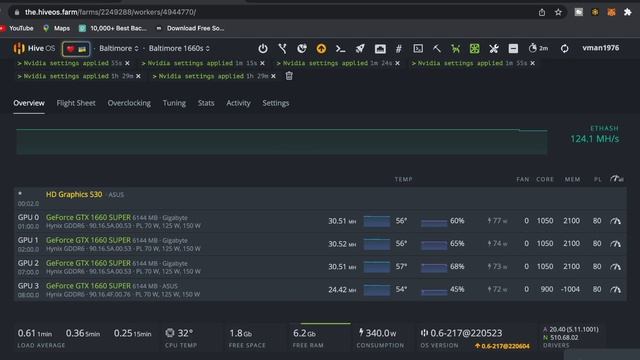Click the browser address bar URL
This screenshot has width=640, height=360.
click(x=110, y=12)
